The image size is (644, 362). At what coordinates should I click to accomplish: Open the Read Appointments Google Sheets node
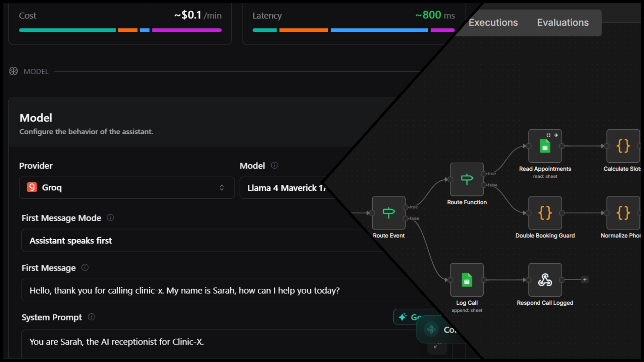pos(545,146)
